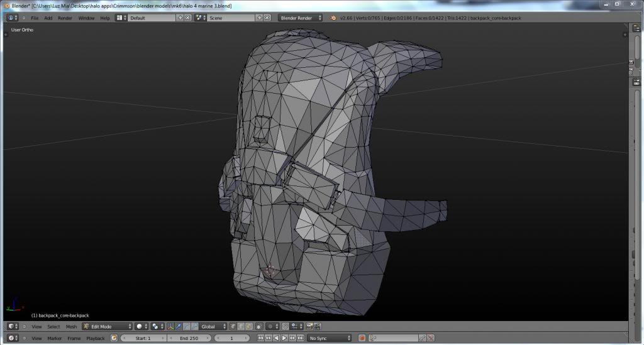Screen dimensions: 644x345
Task: Click the 3D View editor type icon
Action: point(13,327)
